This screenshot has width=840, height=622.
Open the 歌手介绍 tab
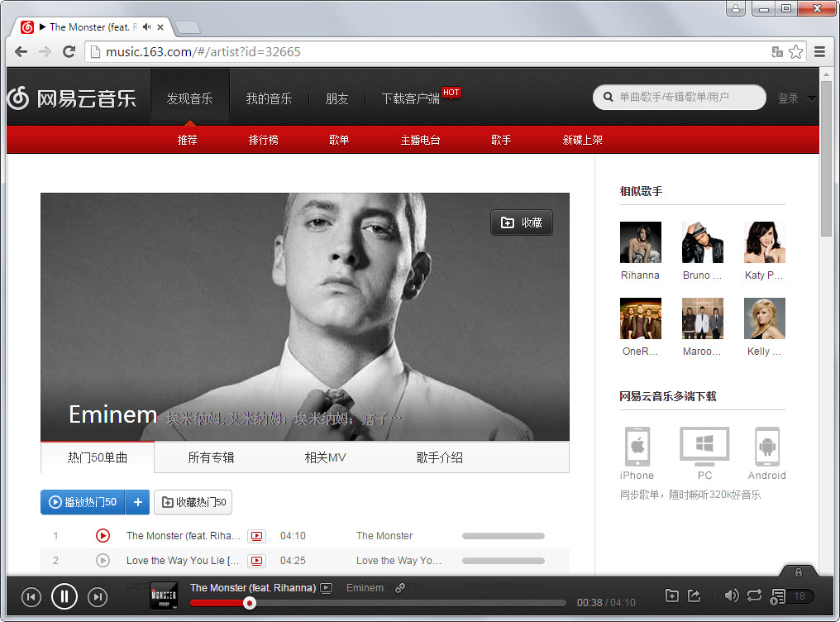pos(439,457)
